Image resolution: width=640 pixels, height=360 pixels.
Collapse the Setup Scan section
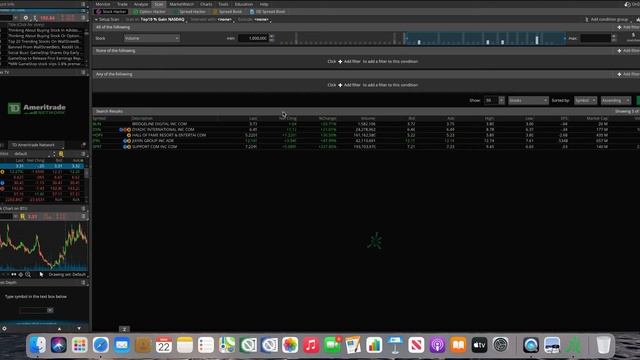point(107,19)
